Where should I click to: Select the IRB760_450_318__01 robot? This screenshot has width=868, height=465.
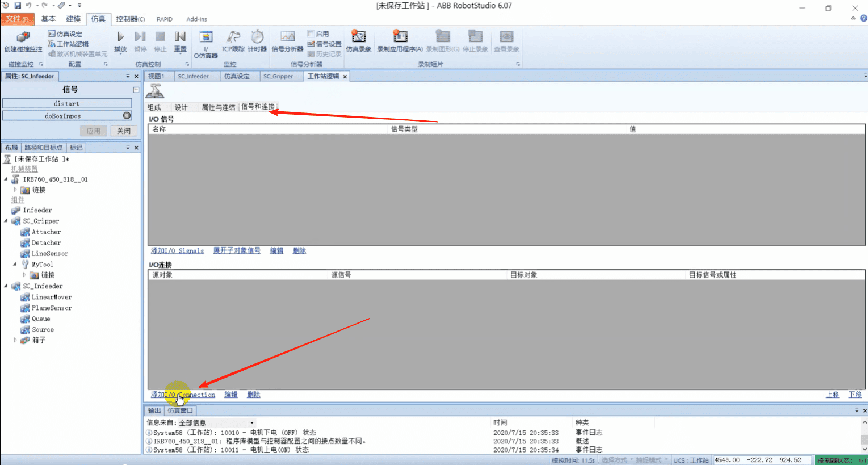pos(55,179)
